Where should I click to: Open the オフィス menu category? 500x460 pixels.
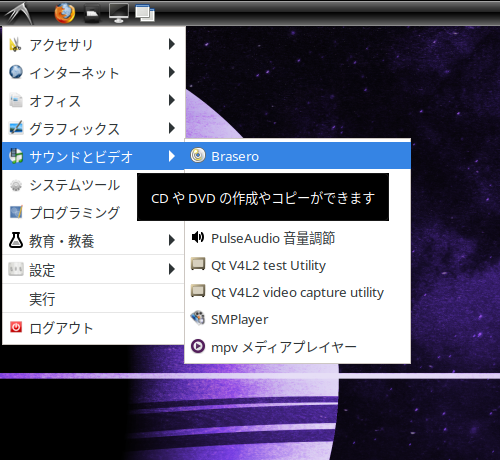[x=94, y=100]
